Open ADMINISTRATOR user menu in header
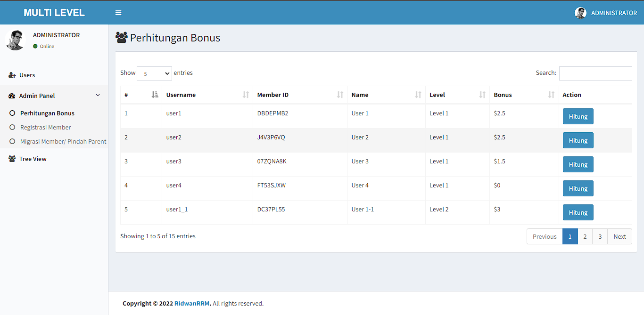 tap(606, 13)
